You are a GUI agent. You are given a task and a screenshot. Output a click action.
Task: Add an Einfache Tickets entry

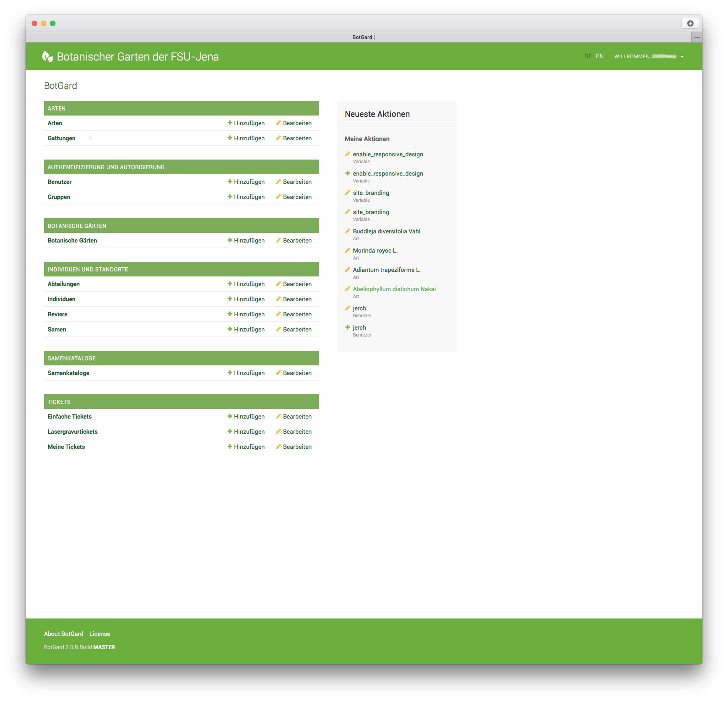click(246, 416)
